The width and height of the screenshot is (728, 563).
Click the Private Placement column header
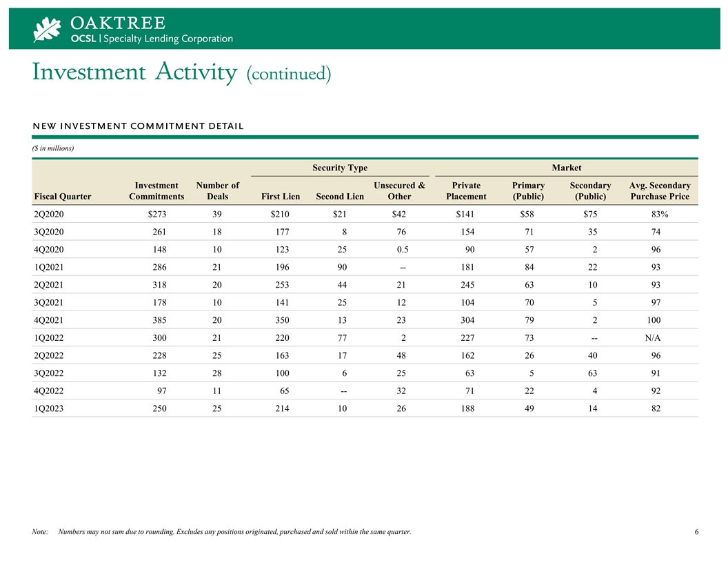coord(466,191)
